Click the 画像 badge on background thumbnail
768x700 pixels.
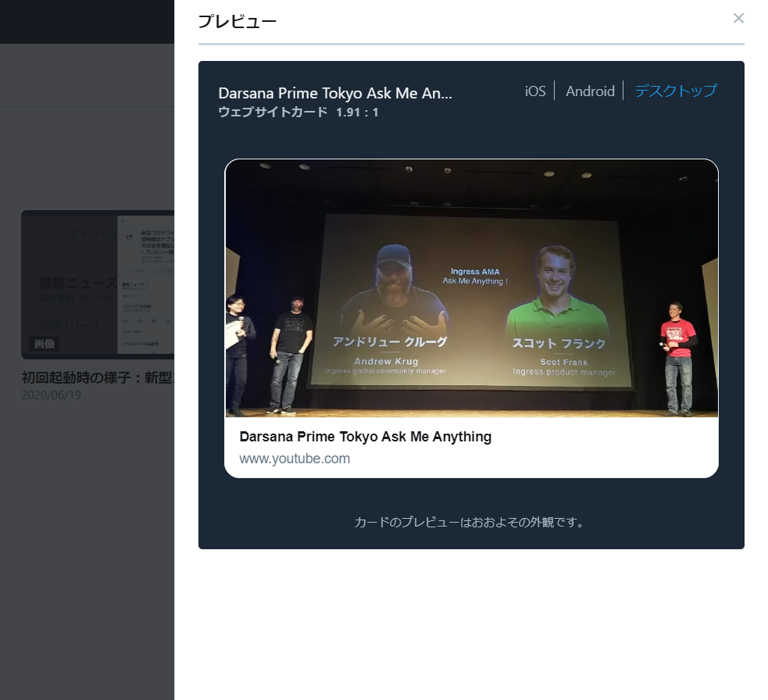click(x=44, y=344)
